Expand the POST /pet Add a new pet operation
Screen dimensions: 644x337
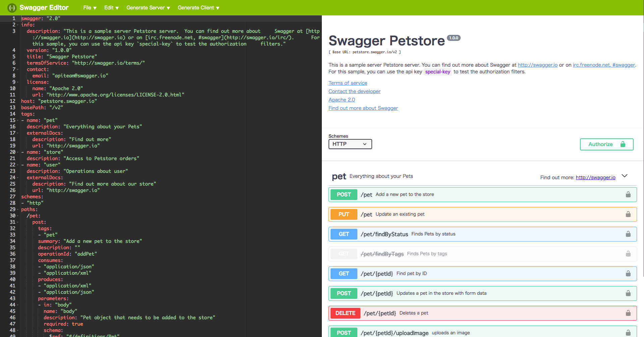(x=482, y=195)
